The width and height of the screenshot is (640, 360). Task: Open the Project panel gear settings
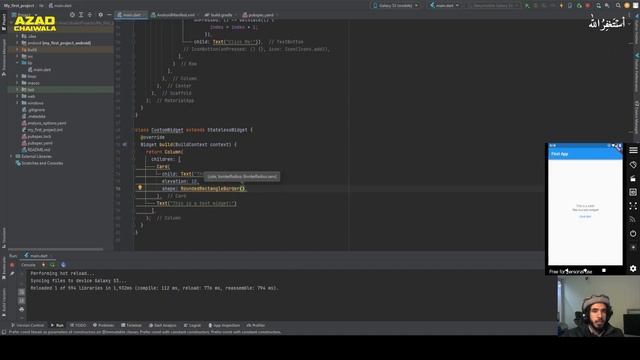(100, 15)
